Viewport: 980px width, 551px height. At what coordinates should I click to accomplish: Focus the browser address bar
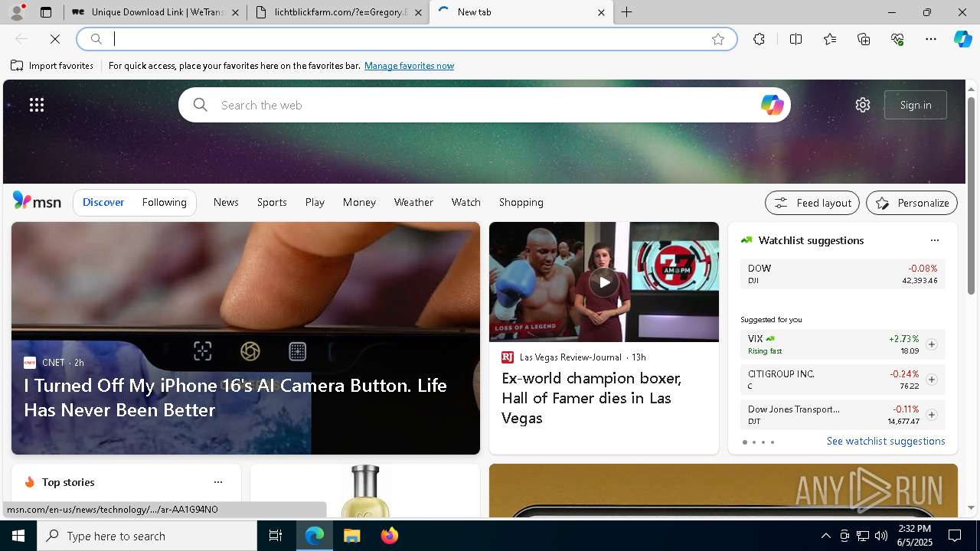406,39
